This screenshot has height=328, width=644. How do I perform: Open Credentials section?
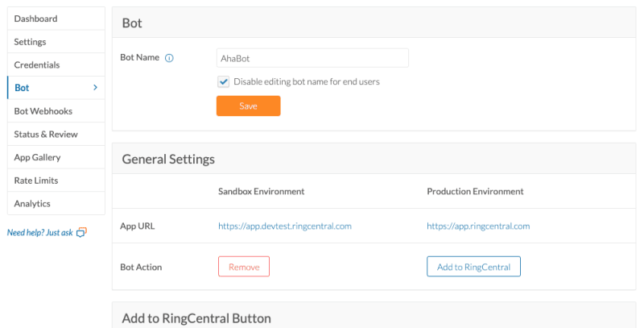[37, 64]
